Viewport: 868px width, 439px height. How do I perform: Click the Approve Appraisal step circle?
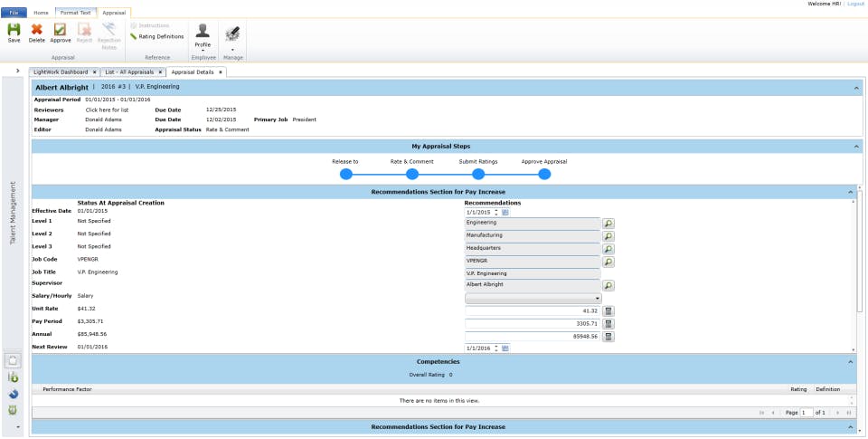(x=544, y=174)
